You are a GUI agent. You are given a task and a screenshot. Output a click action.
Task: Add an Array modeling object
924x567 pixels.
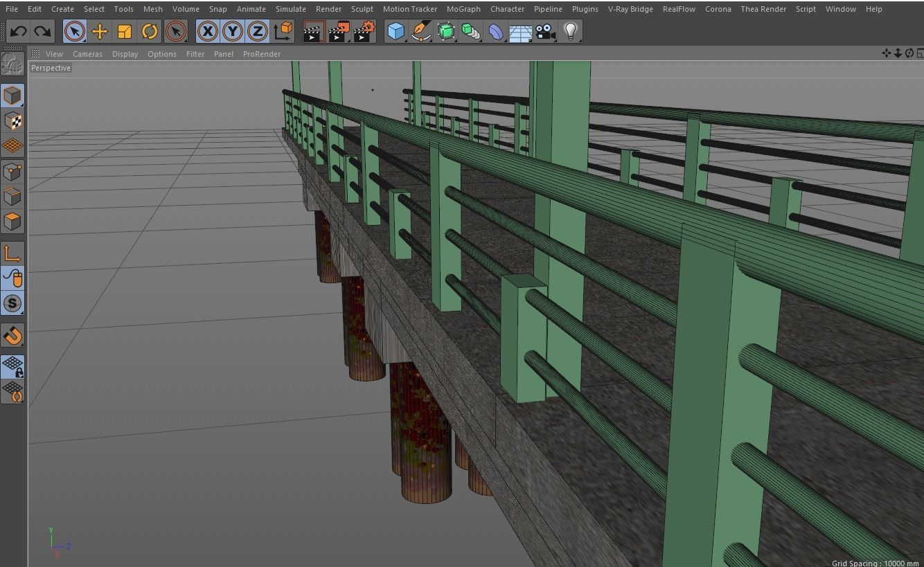pyautogui.click(x=471, y=31)
